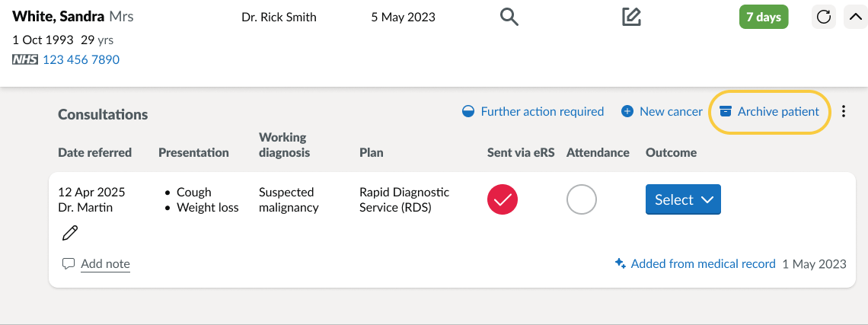The width and height of the screenshot is (868, 325).
Task: Toggle the red Sent via eRS checkmark
Action: (x=503, y=199)
